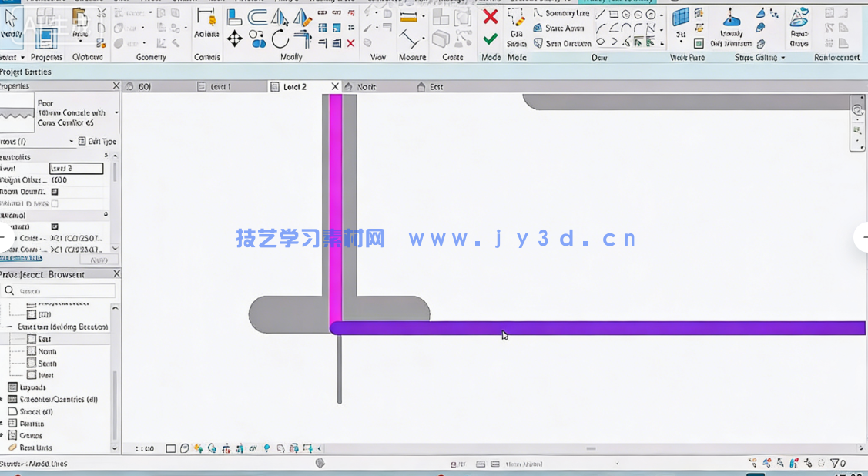
Task: Click the green checkmark Finish Edit Mode
Action: (x=490, y=39)
